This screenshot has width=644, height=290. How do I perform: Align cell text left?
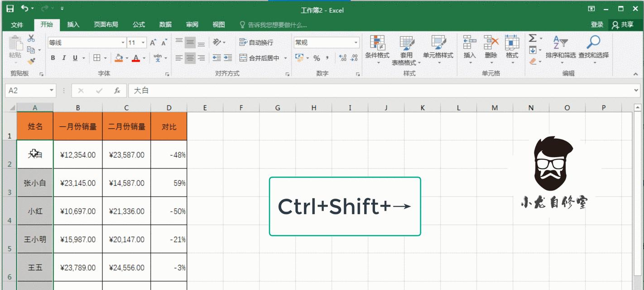[x=179, y=58]
